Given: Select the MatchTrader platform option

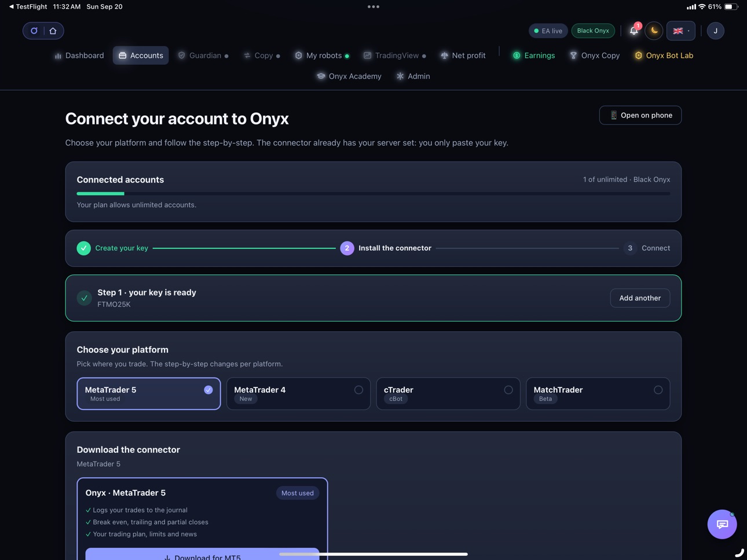Looking at the screenshot, I should (x=598, y=394).
